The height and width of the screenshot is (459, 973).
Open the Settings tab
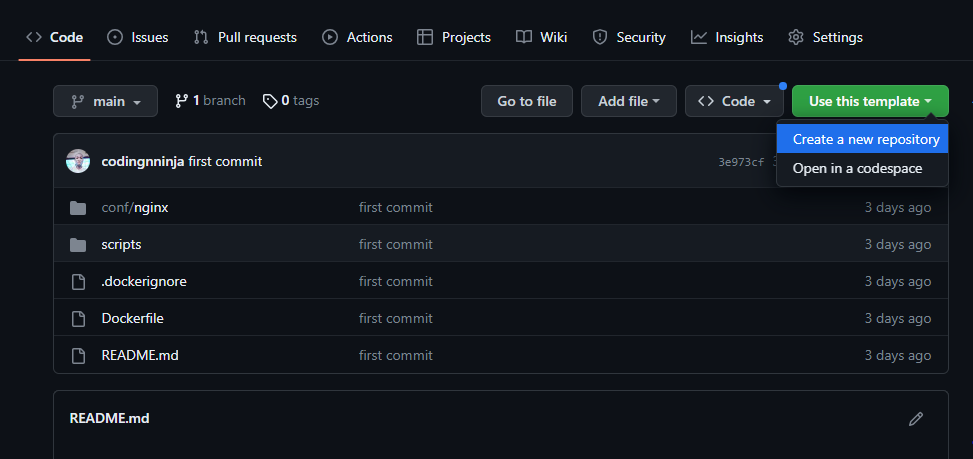pos(825,37)
